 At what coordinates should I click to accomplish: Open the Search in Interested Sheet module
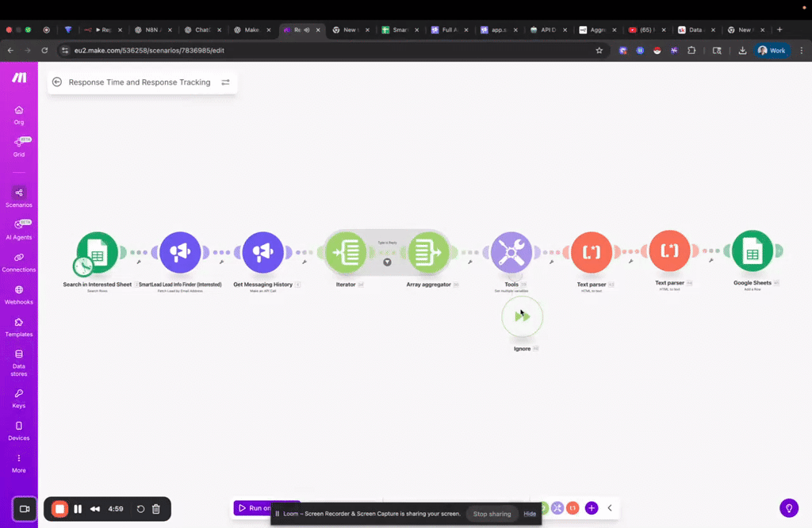pyautogui.click(x=98, y=252)
